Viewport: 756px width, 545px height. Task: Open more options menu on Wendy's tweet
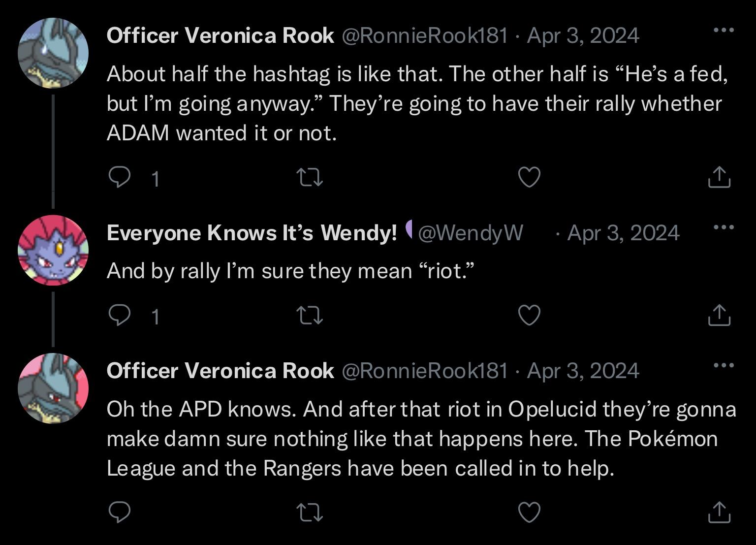[723, 227]
